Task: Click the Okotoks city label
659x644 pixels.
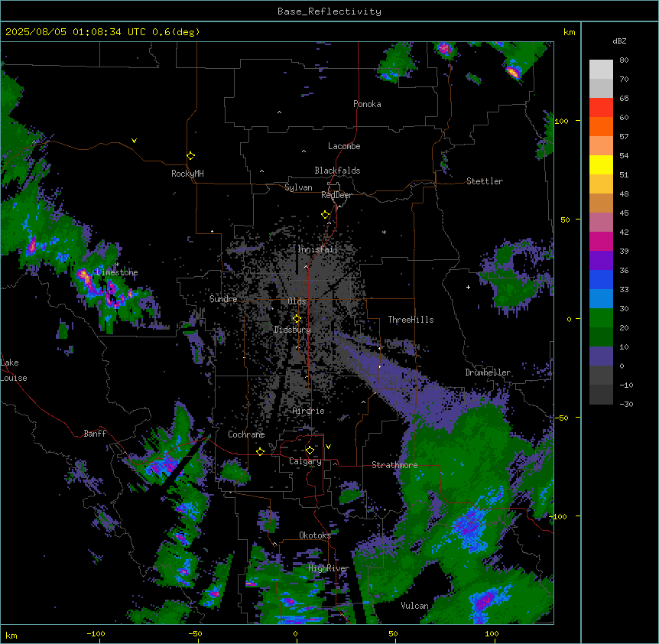Action: click(315, 535)
